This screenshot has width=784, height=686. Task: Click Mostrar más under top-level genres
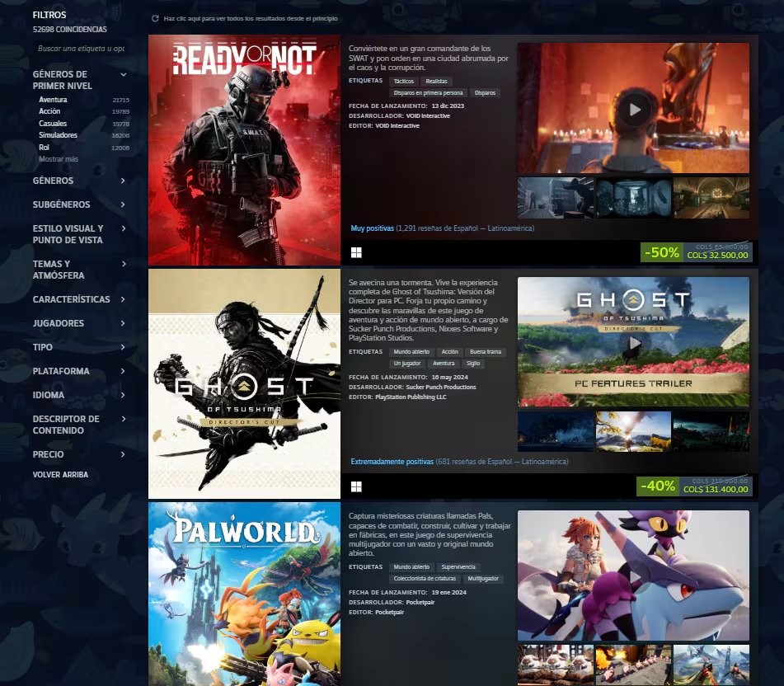(x=59, y=159)
